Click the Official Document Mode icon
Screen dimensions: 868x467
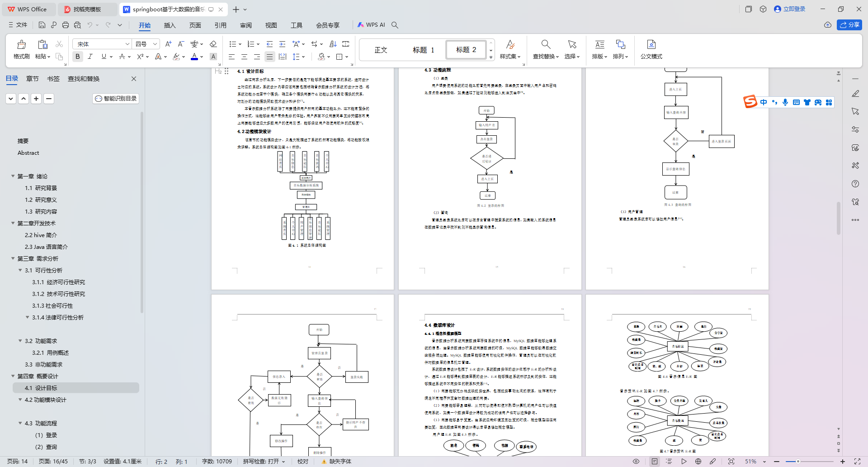coord(651,44)
